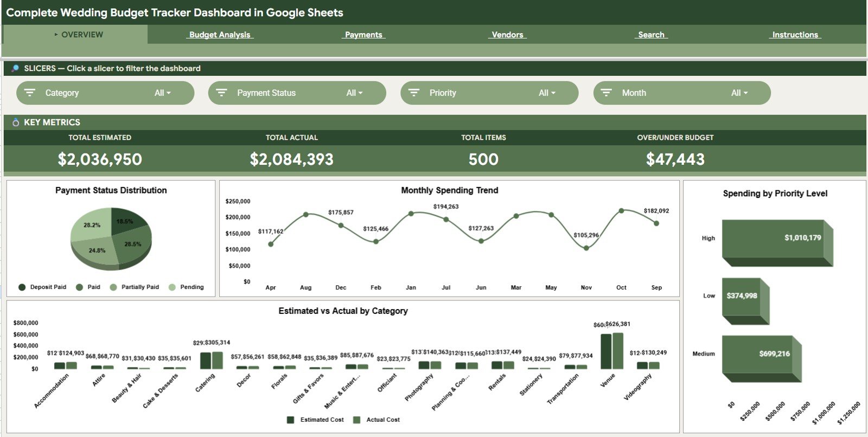Click the Photography axis label

(x=419, y=388)
